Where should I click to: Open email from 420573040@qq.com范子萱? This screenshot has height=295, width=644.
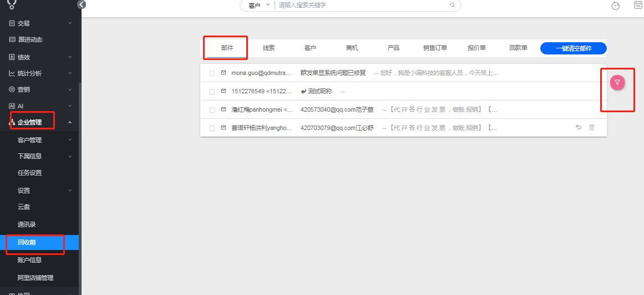point(337,110)
